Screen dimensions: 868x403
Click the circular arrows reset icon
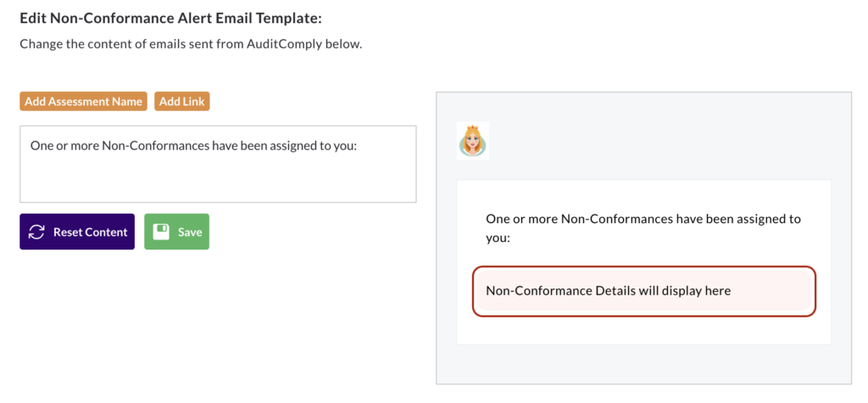coord(36,232)
